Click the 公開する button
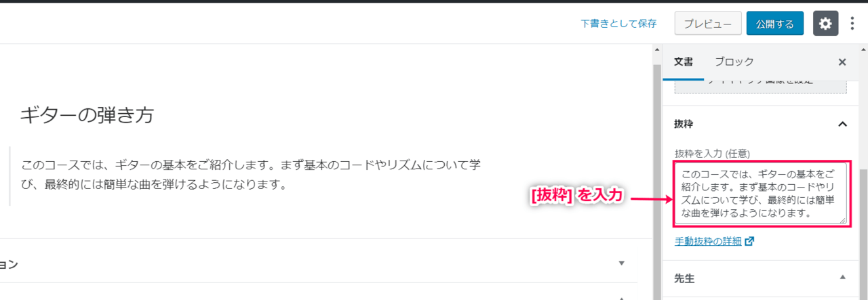The width and height of the screenshot is (868, 300). coord(775,24)
